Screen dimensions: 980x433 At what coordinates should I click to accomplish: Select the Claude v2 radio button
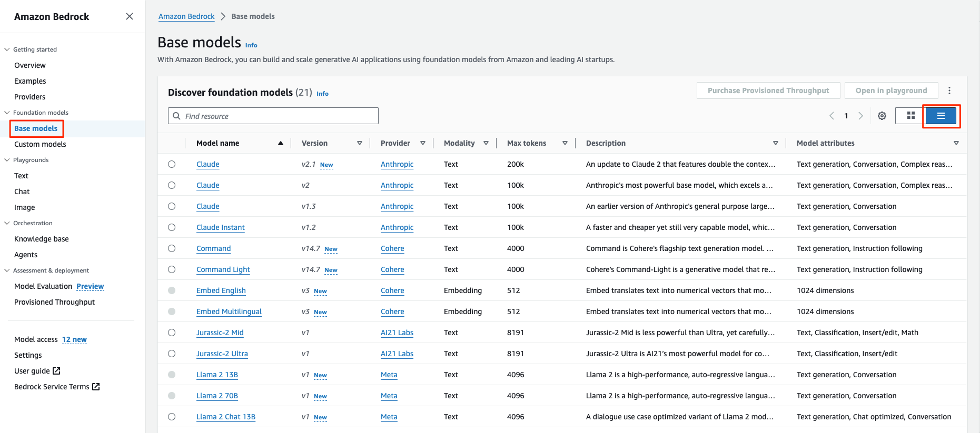click(x=172, y=185)
